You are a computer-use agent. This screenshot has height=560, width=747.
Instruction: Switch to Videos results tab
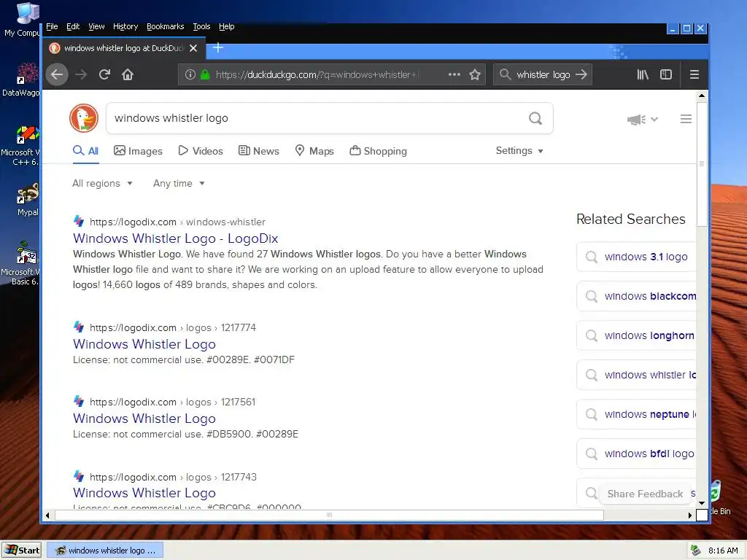(201, 151)
